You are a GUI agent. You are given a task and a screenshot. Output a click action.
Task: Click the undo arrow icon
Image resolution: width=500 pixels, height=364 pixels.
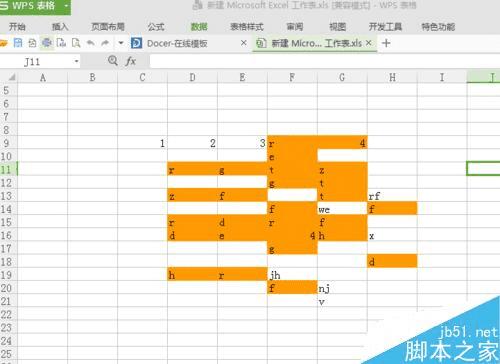pyautogui.click(x=90, y=43)
